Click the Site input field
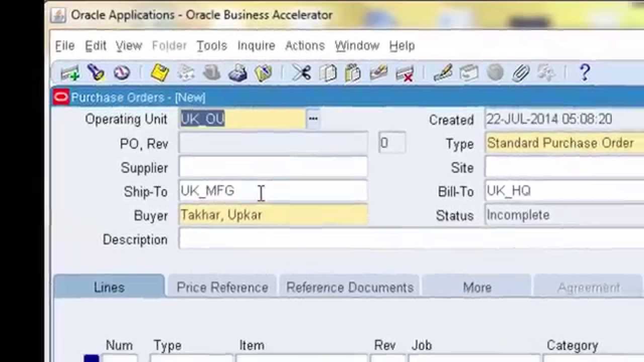 click(564, 167)
